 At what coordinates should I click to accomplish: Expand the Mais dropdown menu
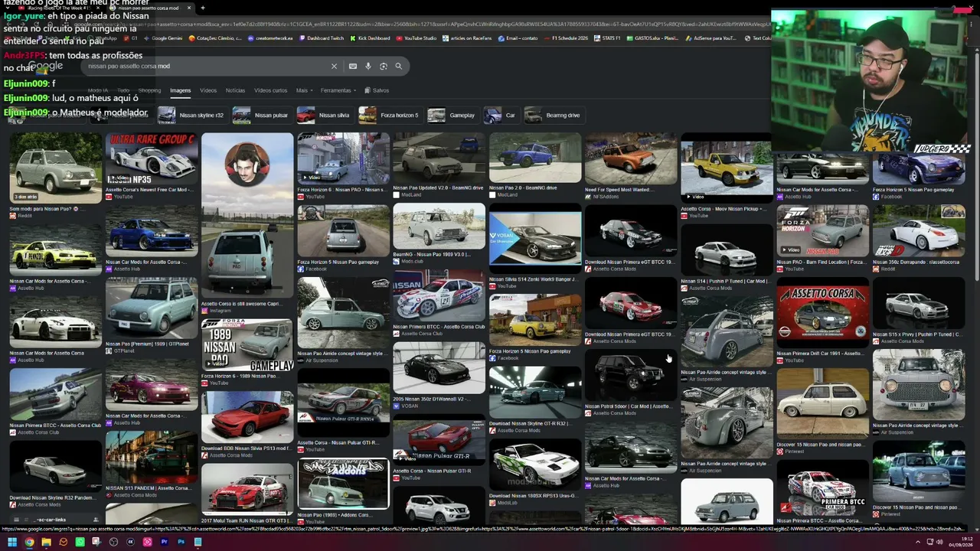(x=304, y=90)
